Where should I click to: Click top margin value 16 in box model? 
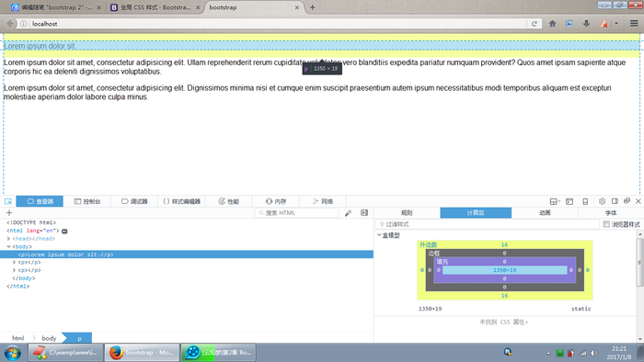pos(504,244)
